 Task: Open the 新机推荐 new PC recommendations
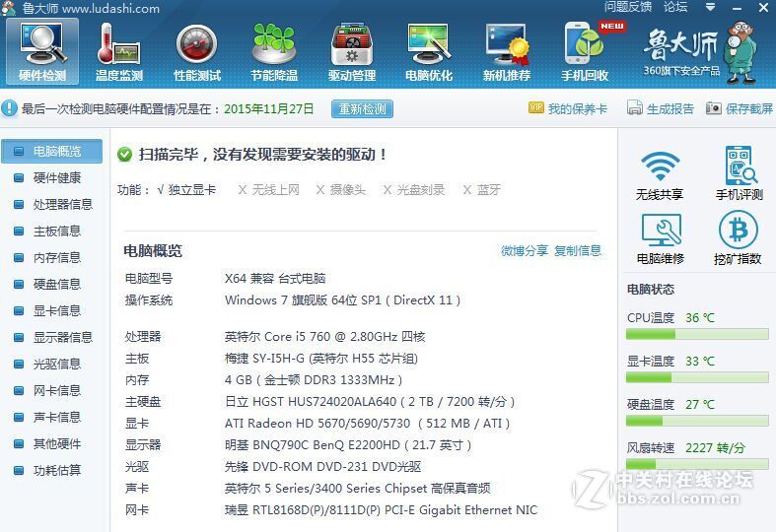[507, 52]
